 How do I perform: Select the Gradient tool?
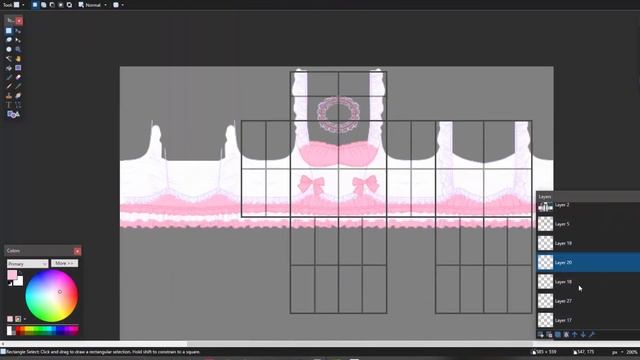click(18, 68)
